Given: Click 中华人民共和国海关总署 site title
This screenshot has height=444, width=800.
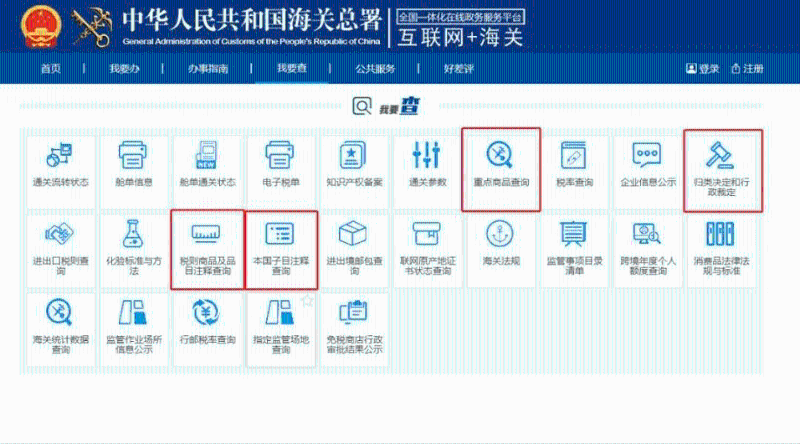Looking at the screenshot, I should 252,20.
